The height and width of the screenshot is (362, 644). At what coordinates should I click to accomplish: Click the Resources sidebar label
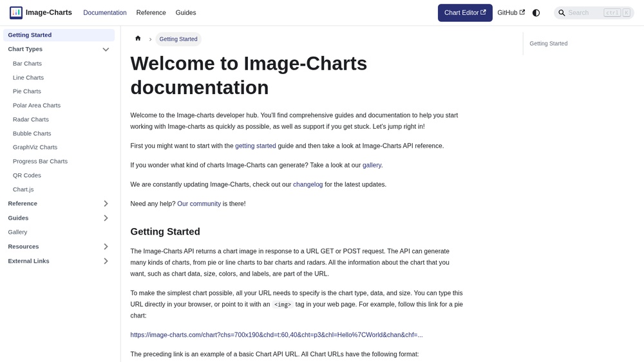pyautogui.click(x=23, y=247)
